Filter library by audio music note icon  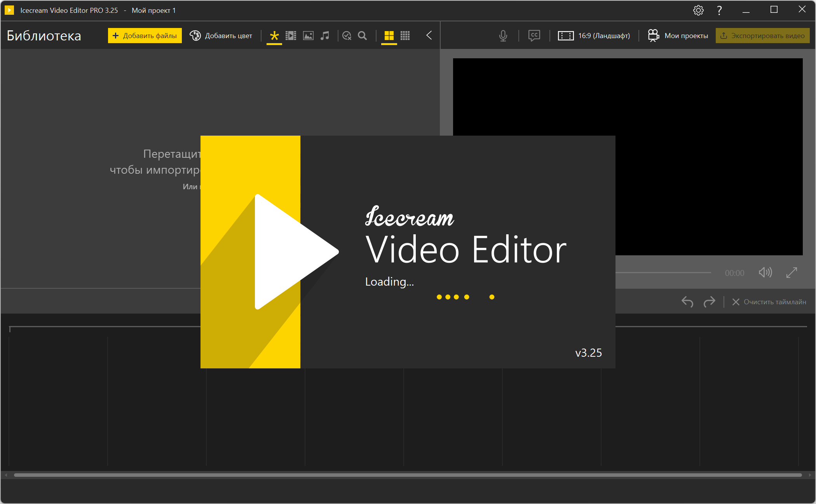coord(325,36)
